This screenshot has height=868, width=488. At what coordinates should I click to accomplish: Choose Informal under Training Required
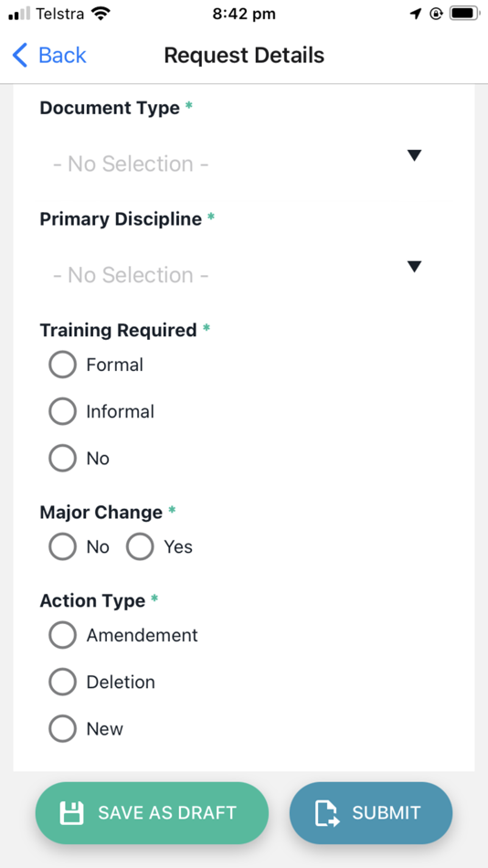click(x=62, y=411)
